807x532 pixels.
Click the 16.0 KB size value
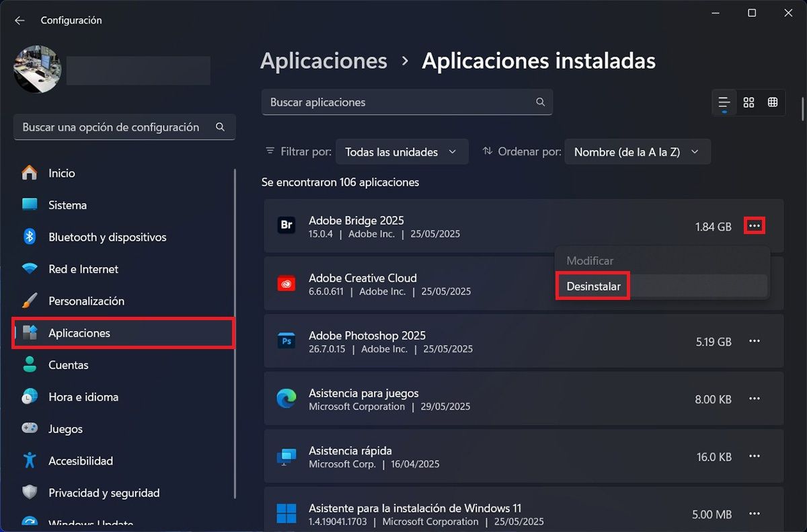pyautogui.click(x=714, y=457)
